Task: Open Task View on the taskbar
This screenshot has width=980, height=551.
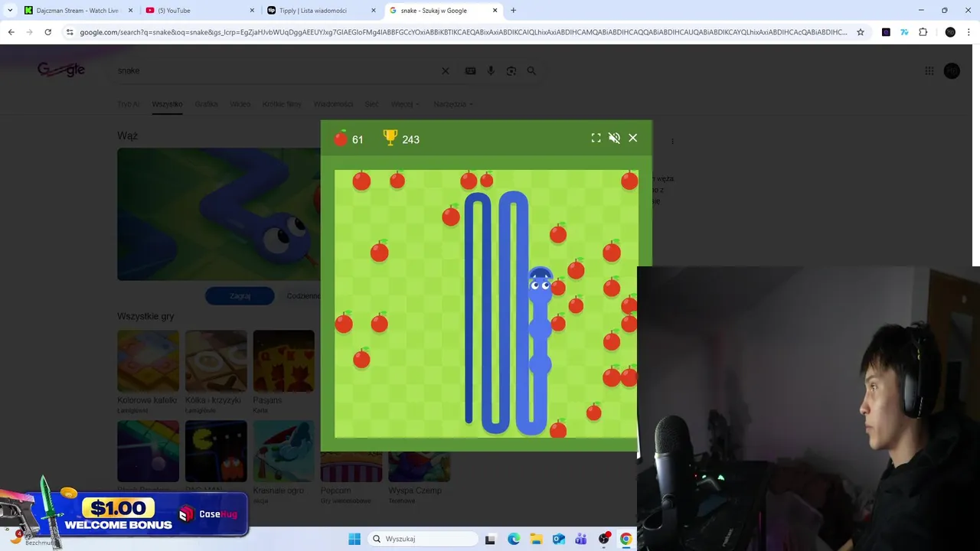Action: pos(491,539)
